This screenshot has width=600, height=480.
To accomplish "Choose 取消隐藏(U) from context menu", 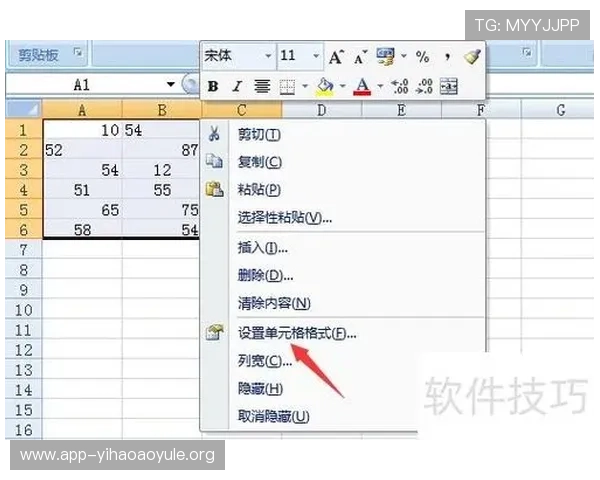I will pyautogui.click(x=274, y=416).
